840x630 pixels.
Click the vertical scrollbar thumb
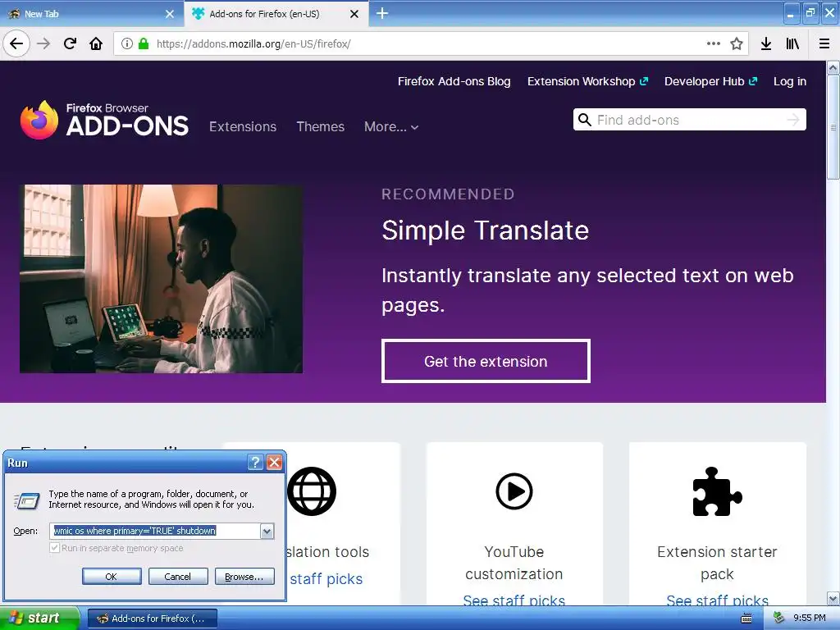(833, 127)
